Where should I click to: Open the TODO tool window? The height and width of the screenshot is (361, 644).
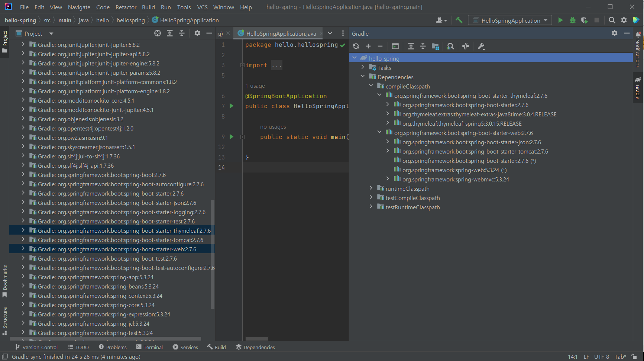click(x=78, y=347)
